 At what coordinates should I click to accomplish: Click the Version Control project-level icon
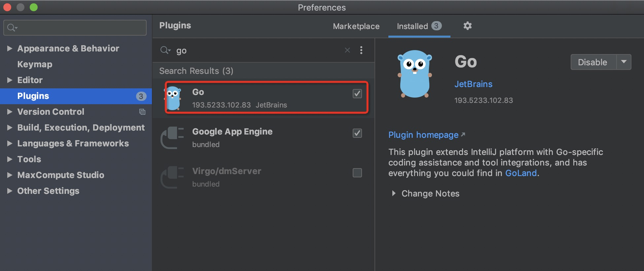pyautogui.click(x=142, y=112)
